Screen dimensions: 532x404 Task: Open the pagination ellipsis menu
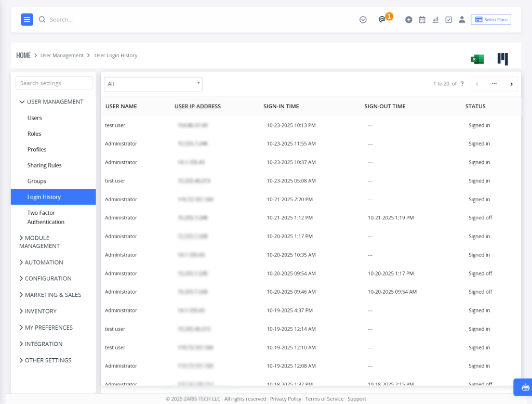494,84
